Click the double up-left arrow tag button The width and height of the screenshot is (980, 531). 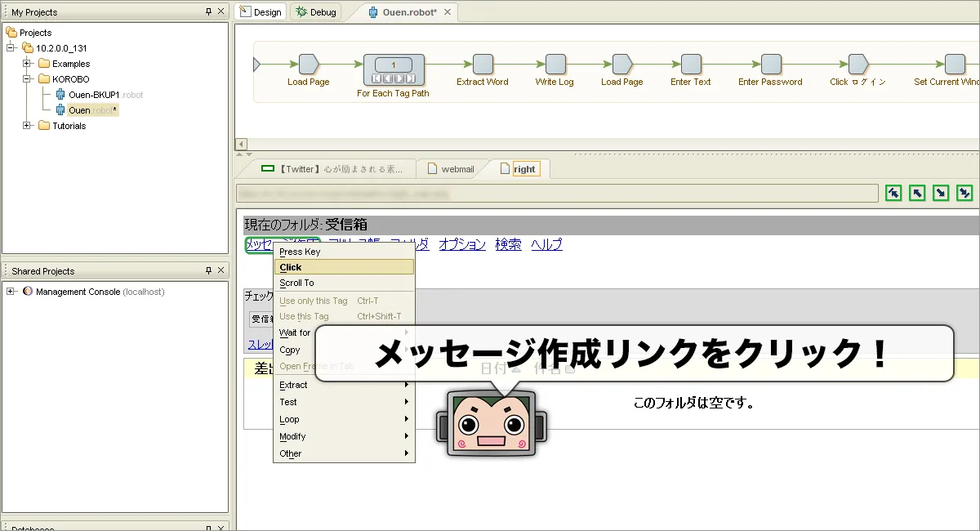893,193
